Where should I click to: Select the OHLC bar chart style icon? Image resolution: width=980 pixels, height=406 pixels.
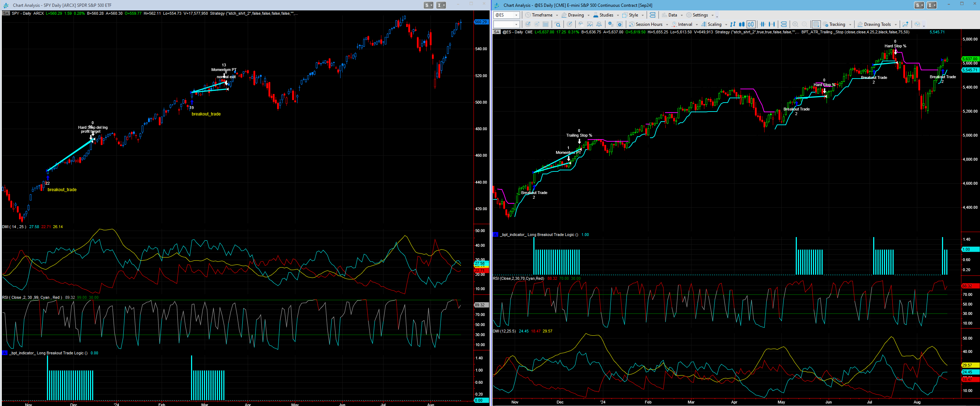coord(733,24)
